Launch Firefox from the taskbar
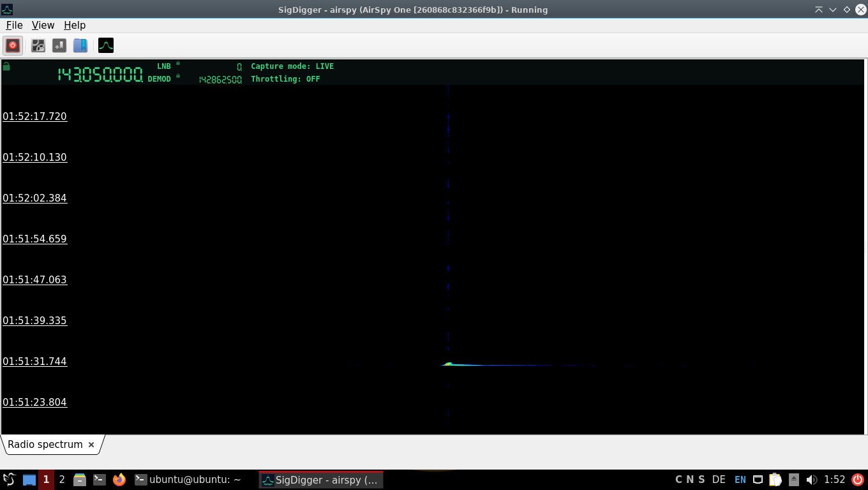Image resolution: width=868 pixels, height=490 pixels. tap(119, 480)
